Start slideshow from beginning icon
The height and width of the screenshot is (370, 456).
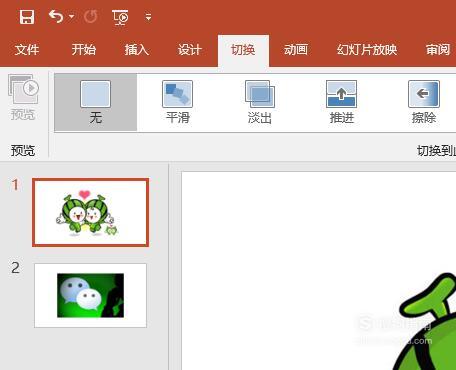(121, 17)
